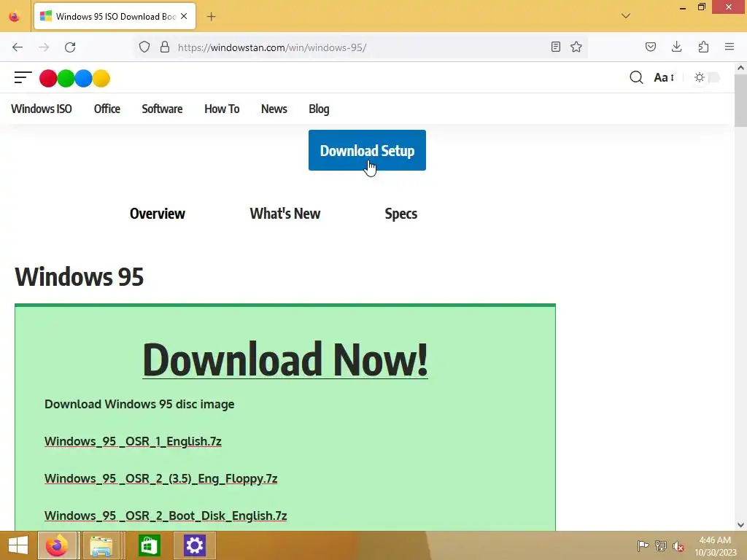This screenshot has height=560, width=747.
Task: Click the site security padlock icon
Action: (165, 47)
